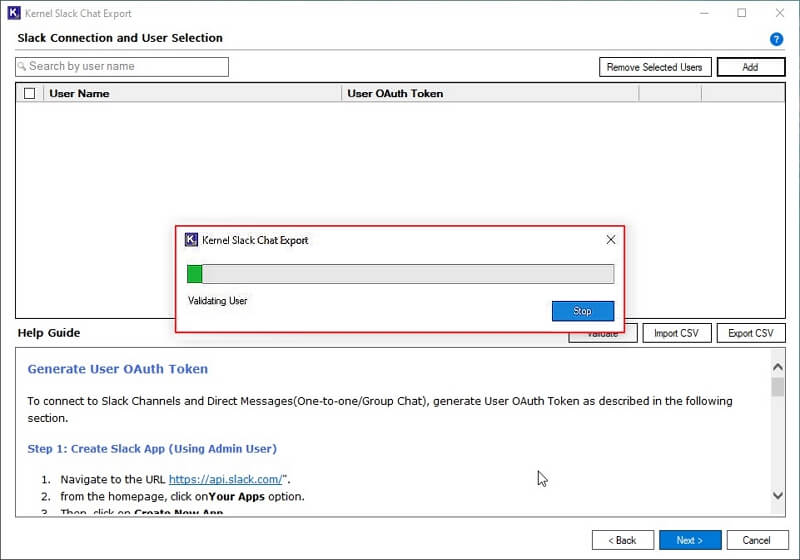
Task: Click the search magnifier icon
Action: click(22, 66)
